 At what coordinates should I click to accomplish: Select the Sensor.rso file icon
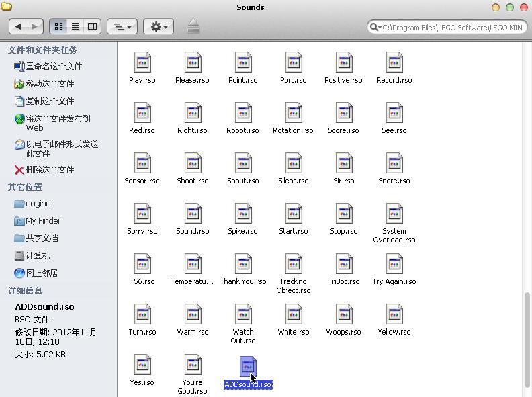tap(142, 163)
